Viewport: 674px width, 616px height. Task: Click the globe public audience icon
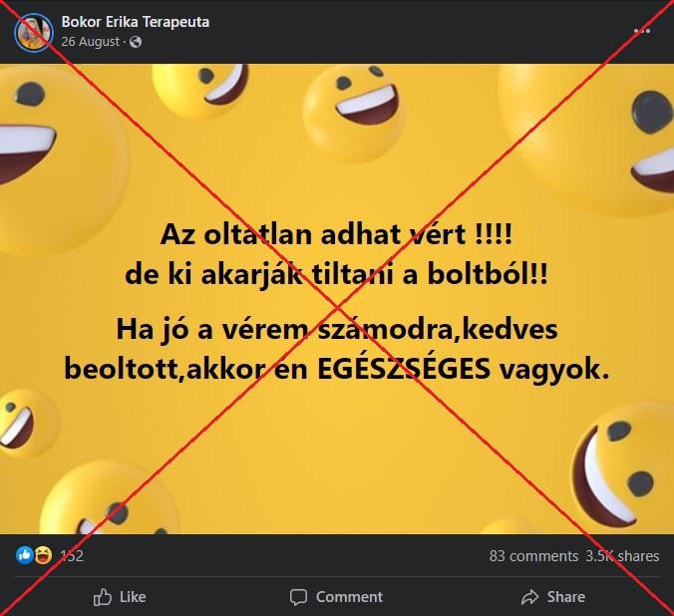(x=136, y=42)
